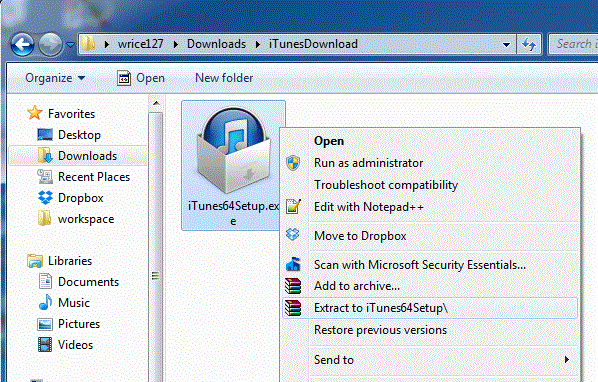The height and width of the screenshot is (382, 598).
Task: Select Troubleshoot compatibility
Action: click(430, 185)
